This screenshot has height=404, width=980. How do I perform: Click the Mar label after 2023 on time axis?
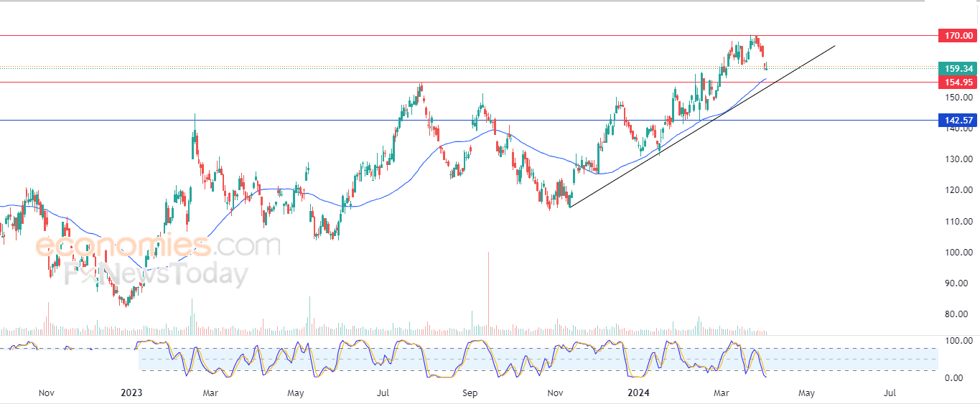coord(210,393)
